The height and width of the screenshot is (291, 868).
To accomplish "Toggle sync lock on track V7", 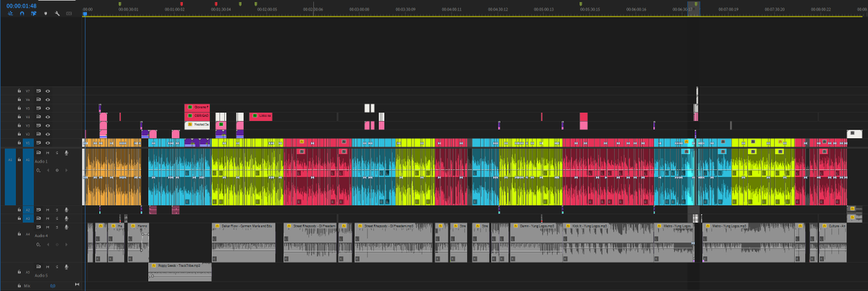I will (x=38, y=91).
